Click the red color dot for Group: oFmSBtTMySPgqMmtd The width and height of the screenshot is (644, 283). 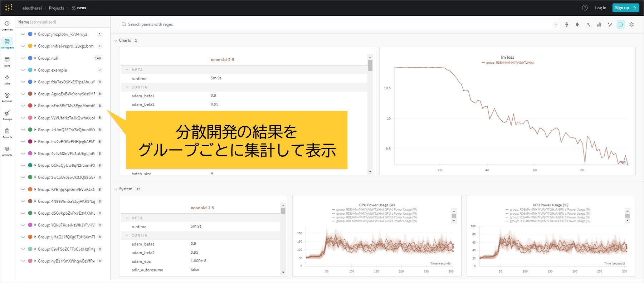point(30,106)
